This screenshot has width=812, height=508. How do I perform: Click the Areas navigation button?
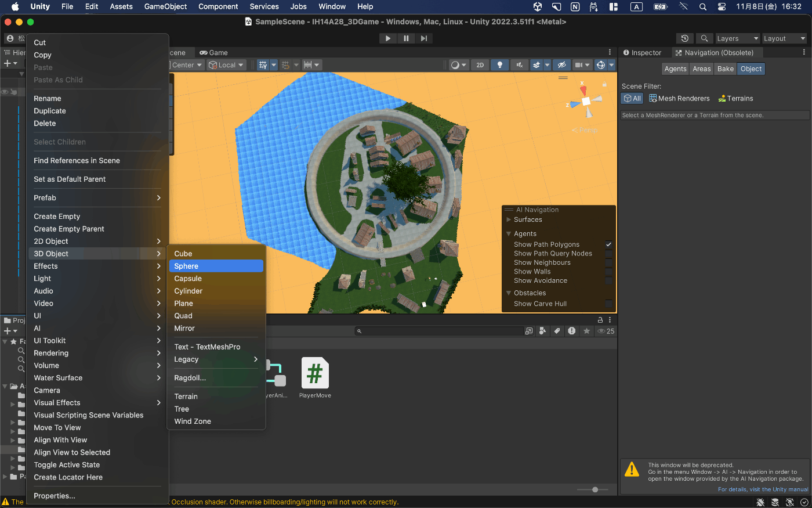pyautogui.click(x=701, y=69)
